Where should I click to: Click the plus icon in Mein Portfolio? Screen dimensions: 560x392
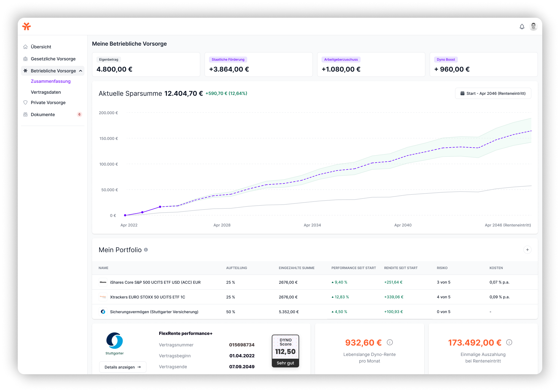click(527, 250)
